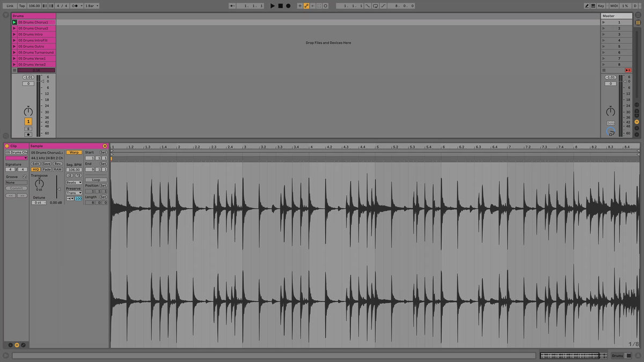The width and height of the screenshot is (644, 362).
Task: Switch to Arrangement view selector
Action: pos(638,16)
